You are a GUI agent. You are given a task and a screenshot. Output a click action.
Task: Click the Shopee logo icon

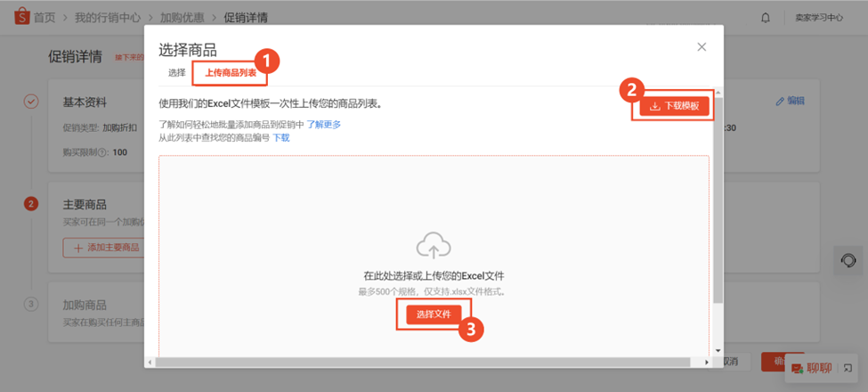tap(22, 18)
